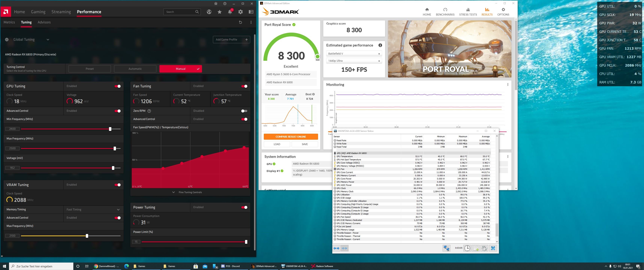Screen dimensions: 644x270
Task: Click the 3DMark LOAD button
Action: coord(277,144)
